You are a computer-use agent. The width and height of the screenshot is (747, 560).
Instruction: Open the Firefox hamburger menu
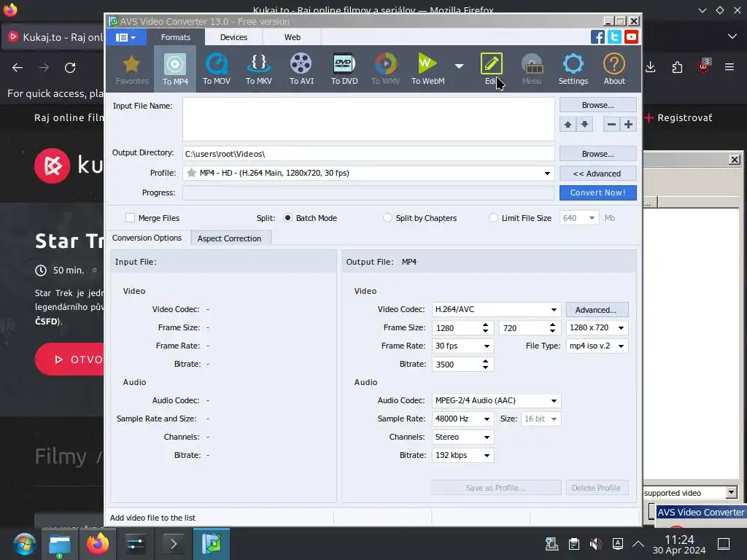pos(729,67)
